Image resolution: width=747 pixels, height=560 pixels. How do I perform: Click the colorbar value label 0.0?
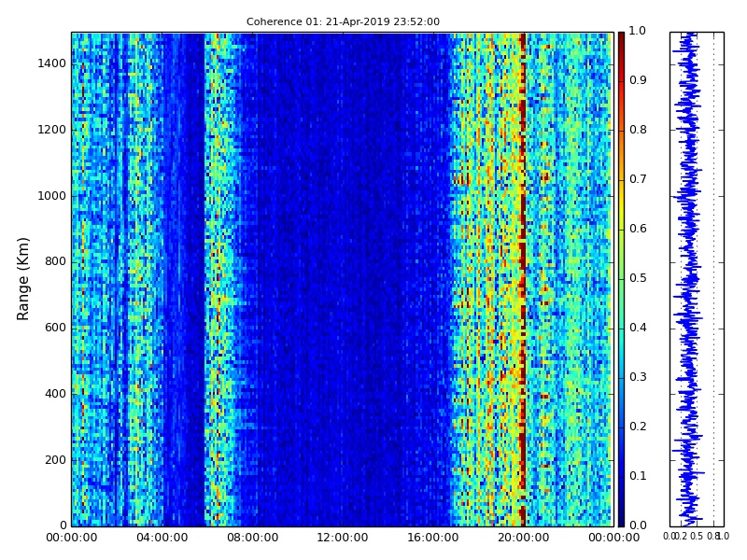[x=638, y=525]
